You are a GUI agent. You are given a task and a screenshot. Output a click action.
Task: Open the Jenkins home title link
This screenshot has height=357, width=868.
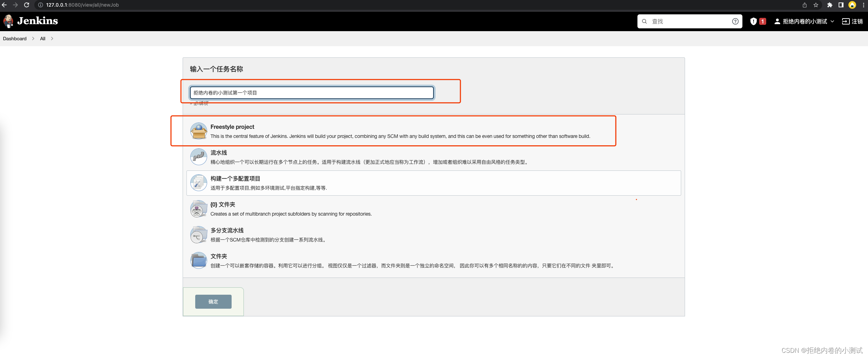(x=37, y=21)
